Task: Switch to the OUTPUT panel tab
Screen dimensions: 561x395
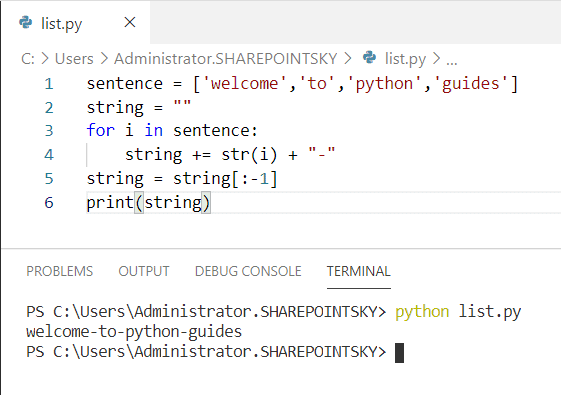Action: pyautogui.click(x=144, y=271)
